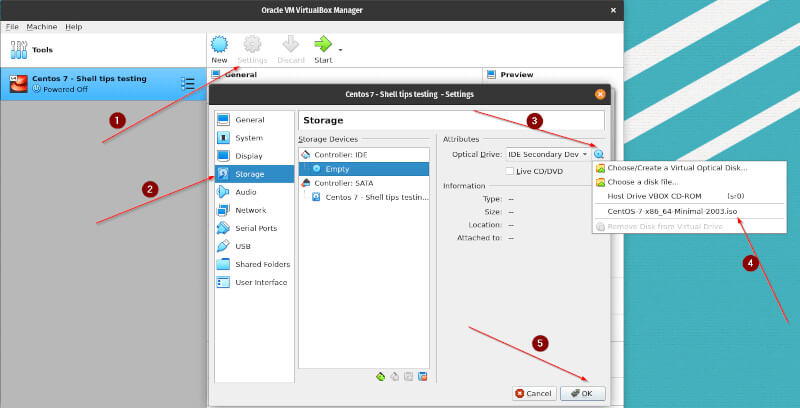Click the add storage attachment icon
The height and width of the screenshot is (408, 800).
408,377
